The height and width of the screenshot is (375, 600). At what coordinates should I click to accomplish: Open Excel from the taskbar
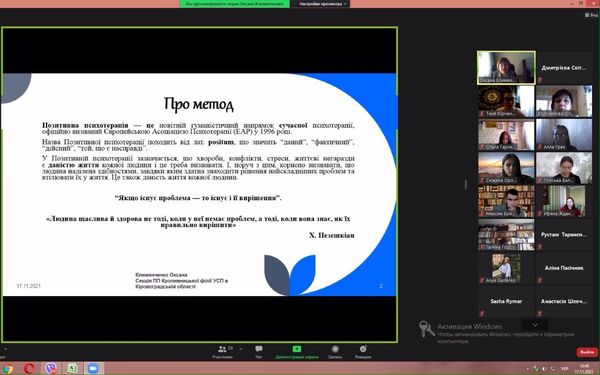[72, 368]
